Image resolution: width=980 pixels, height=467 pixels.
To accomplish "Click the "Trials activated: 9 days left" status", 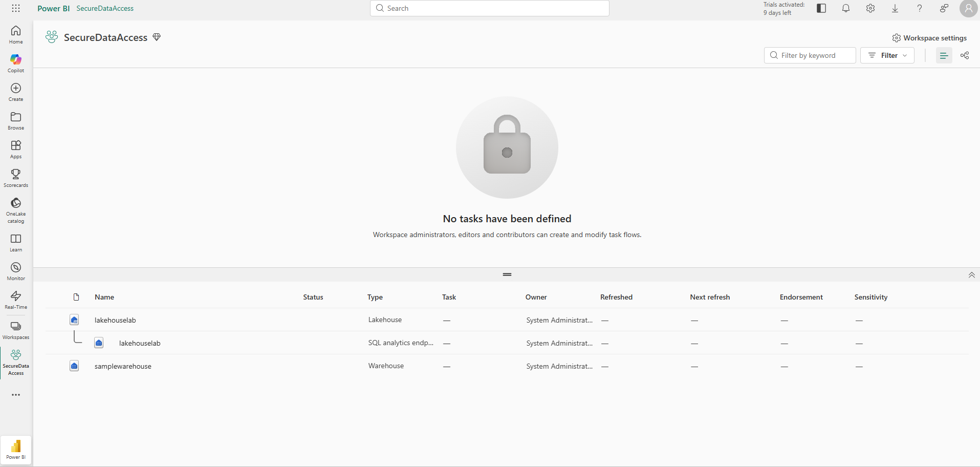I will pyautogui.click(x=784, y=9).
